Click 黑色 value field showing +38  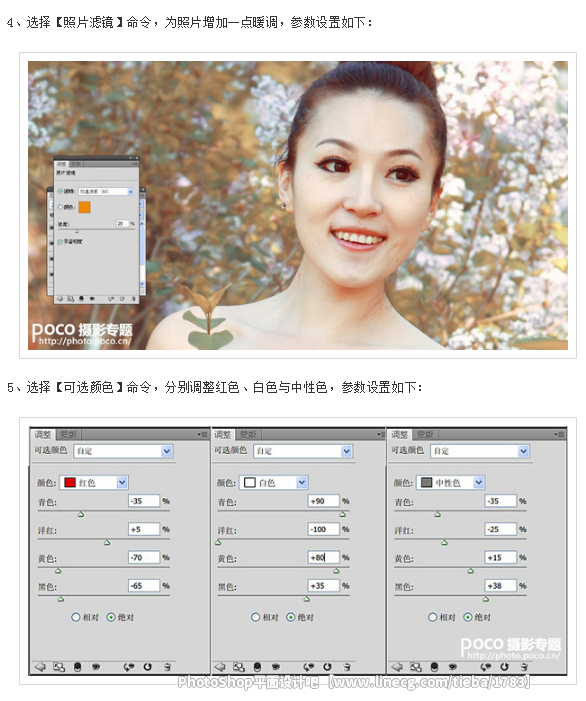501,586
